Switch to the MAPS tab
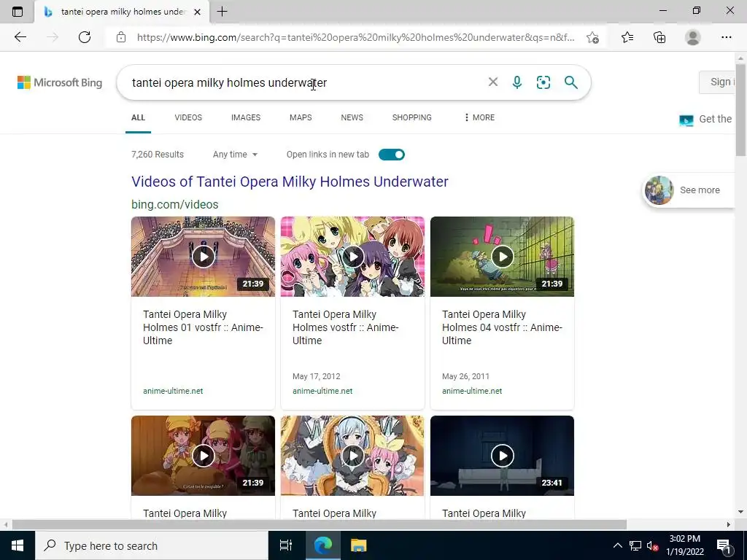The image size is (747, 560). click(x=301, y=117)
